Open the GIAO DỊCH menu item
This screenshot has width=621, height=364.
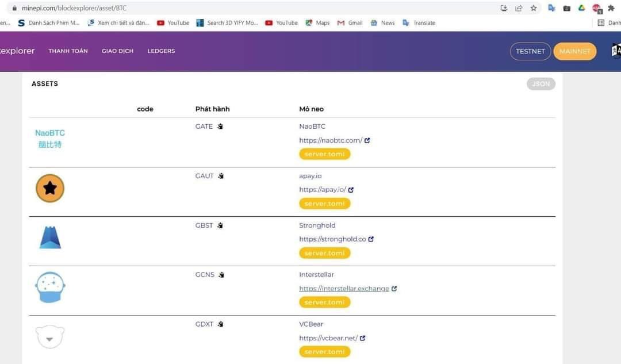118,51
